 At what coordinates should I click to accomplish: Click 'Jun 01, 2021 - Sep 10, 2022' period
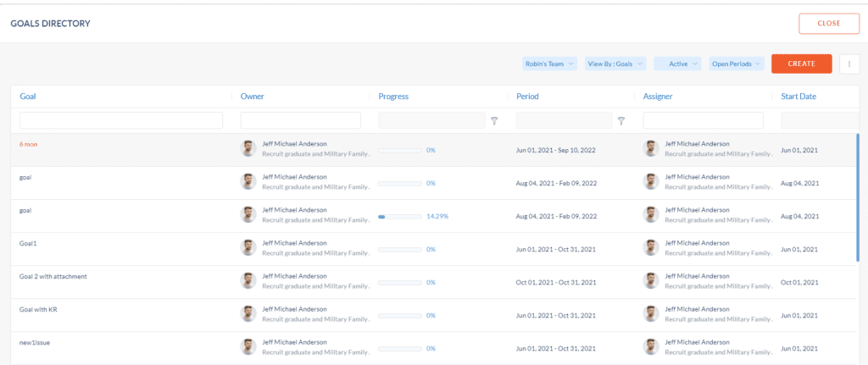pyautogui.click(x=556, y=150)
